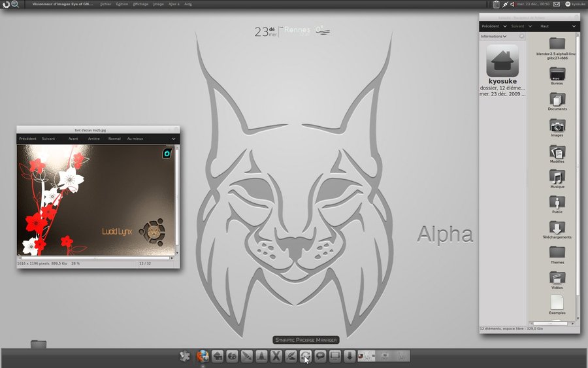Click Précédent in the image viewer toolbar
This screenshot has height=368, width=588.
click(x=27, y=139)
